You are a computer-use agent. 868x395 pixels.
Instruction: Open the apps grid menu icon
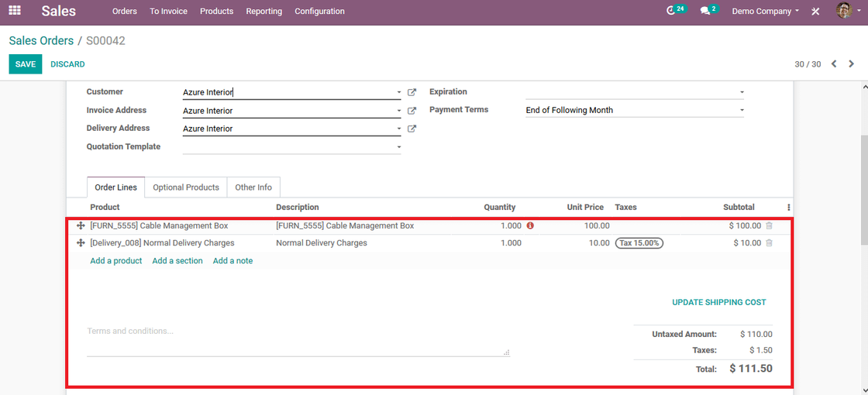pyautogui.click(x=15, y=11)
